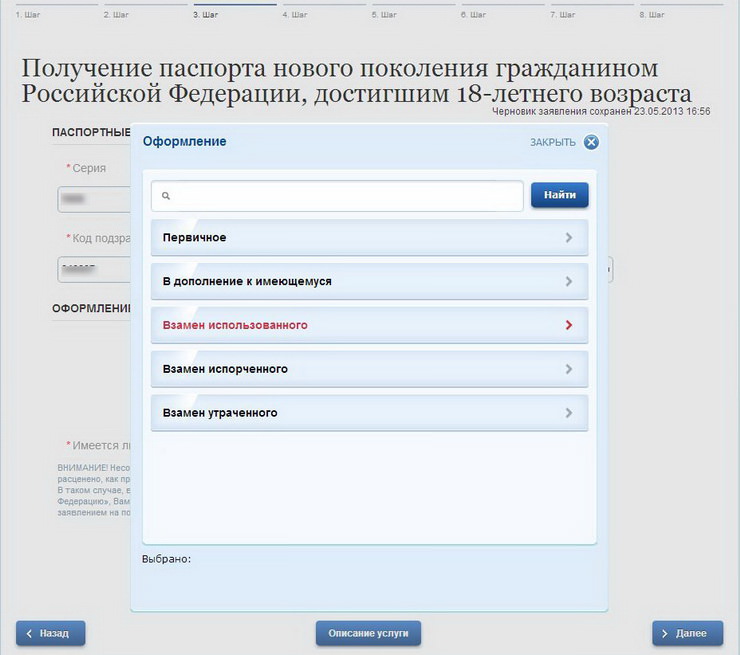Select Взамен использованного option
Screen dimensions: 740x655
(235, 325)
